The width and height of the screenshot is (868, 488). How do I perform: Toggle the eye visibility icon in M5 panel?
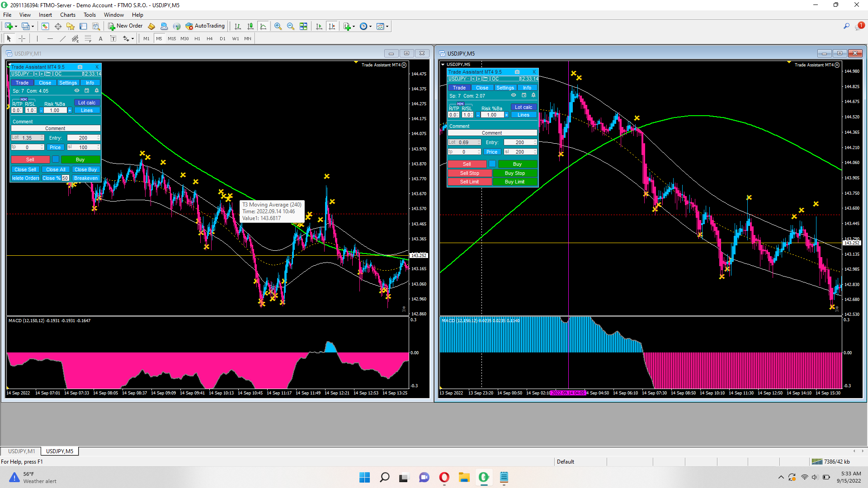coord(514,95)
